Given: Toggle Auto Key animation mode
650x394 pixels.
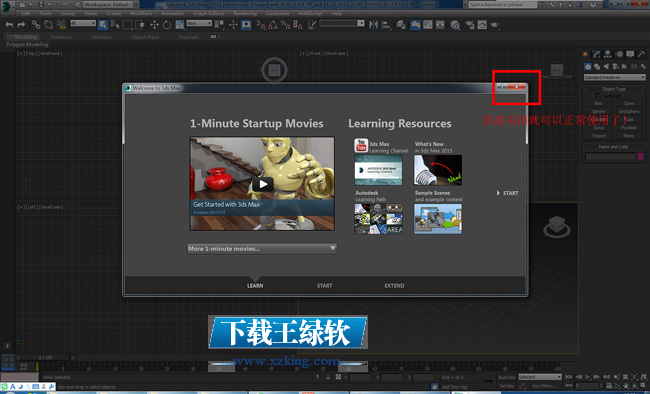Looking at the screenshot, I should coord(507,377).
